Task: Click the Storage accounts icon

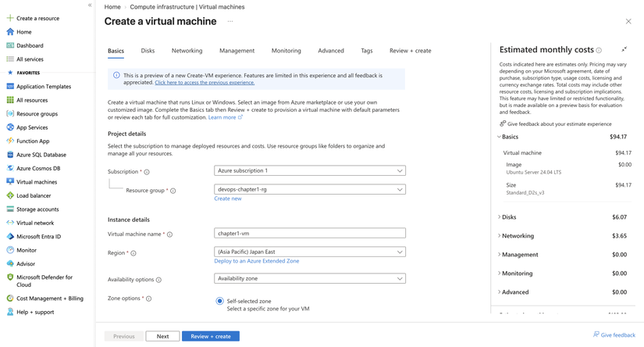Action: (10, 209)
